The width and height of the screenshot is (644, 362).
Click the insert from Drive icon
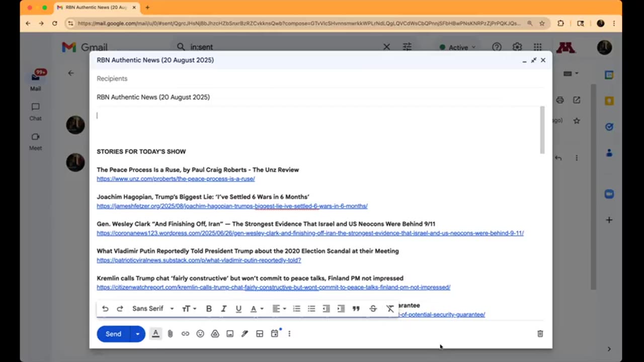[215, 334]
